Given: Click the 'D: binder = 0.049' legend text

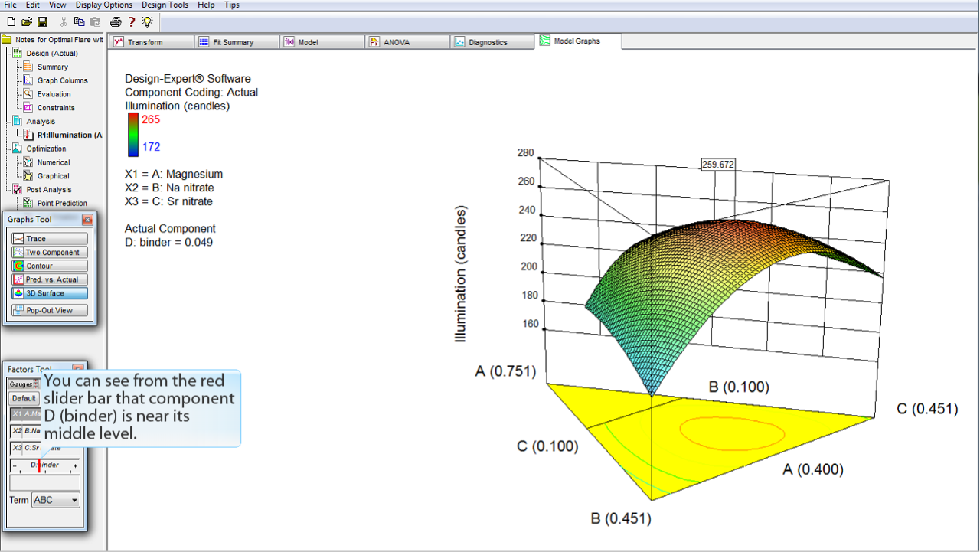Looking at the screenshot, I should point(168,242).
